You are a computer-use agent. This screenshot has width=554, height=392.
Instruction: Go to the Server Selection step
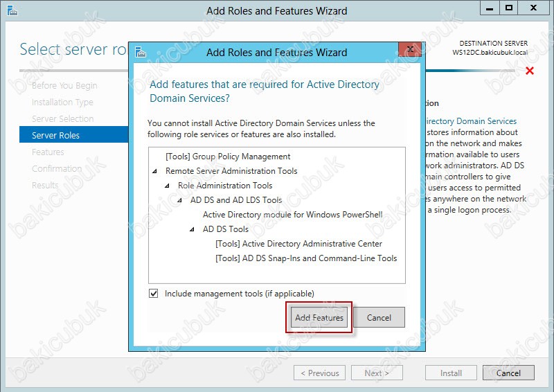[62, 118]
